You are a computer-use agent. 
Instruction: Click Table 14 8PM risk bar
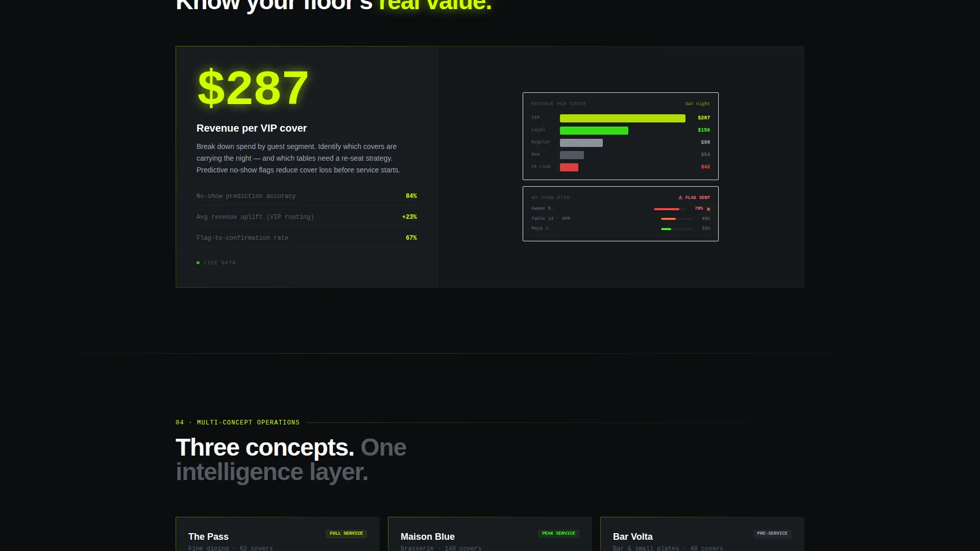pyautogui.click(x=677, y=219)
